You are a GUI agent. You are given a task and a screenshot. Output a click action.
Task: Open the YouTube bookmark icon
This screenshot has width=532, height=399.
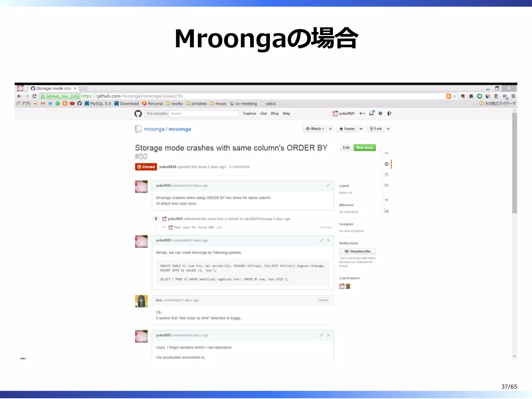[72, 103]
